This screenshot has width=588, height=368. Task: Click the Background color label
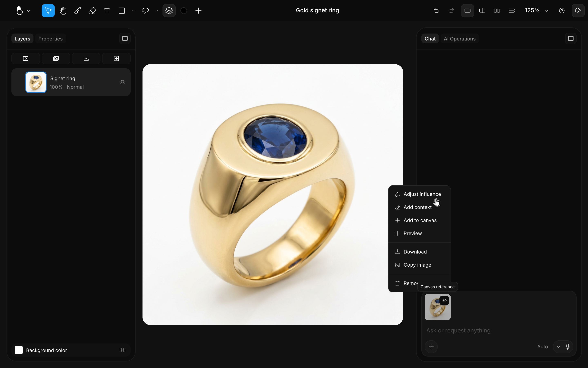point(46,350)
